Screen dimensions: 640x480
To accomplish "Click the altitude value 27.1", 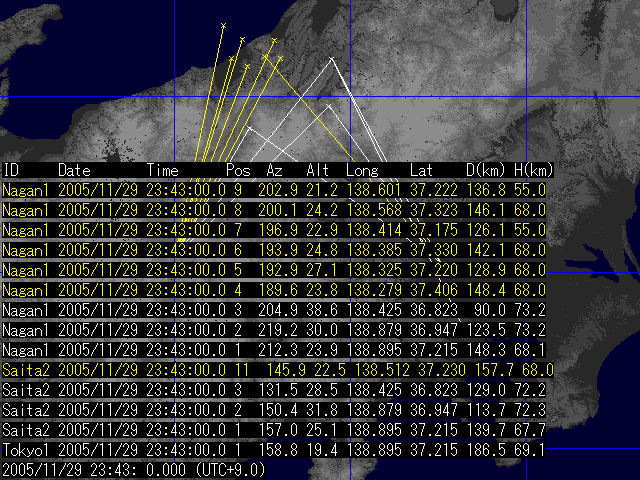I will (x=322, y=270).
